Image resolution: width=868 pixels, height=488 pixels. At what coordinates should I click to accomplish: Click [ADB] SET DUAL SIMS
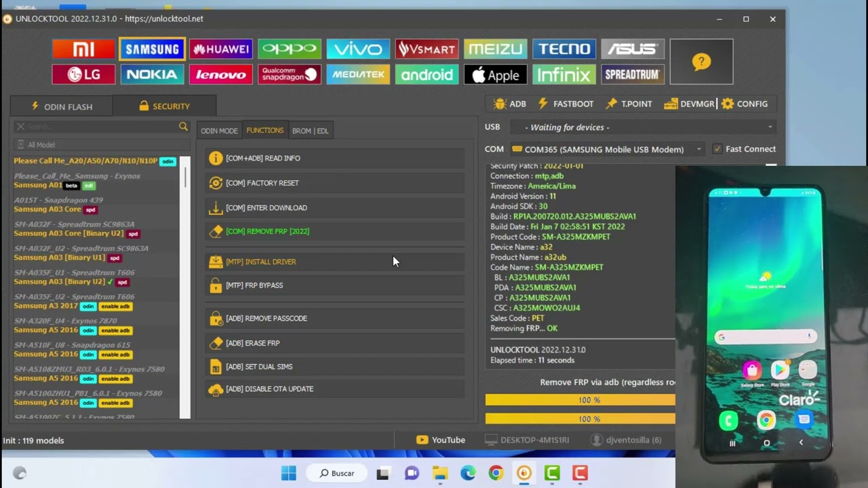[x=335, y=367]
